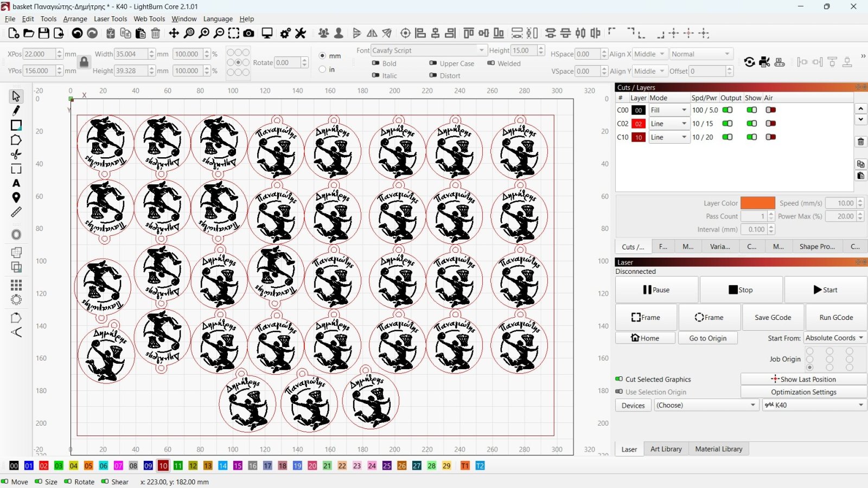Screen dimensions: 868x488
Task: Click the Speed (mm/s) input field
Action: pos(840,203)
